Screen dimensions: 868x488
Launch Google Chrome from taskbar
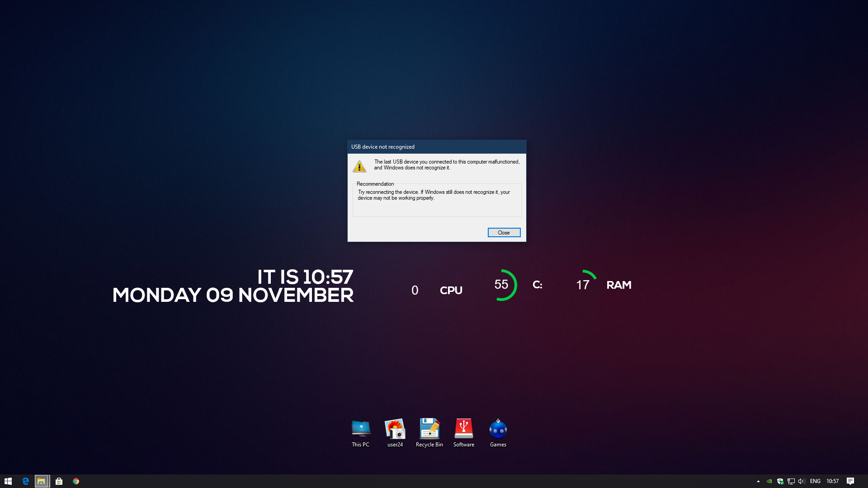click(x=76, y=481)
